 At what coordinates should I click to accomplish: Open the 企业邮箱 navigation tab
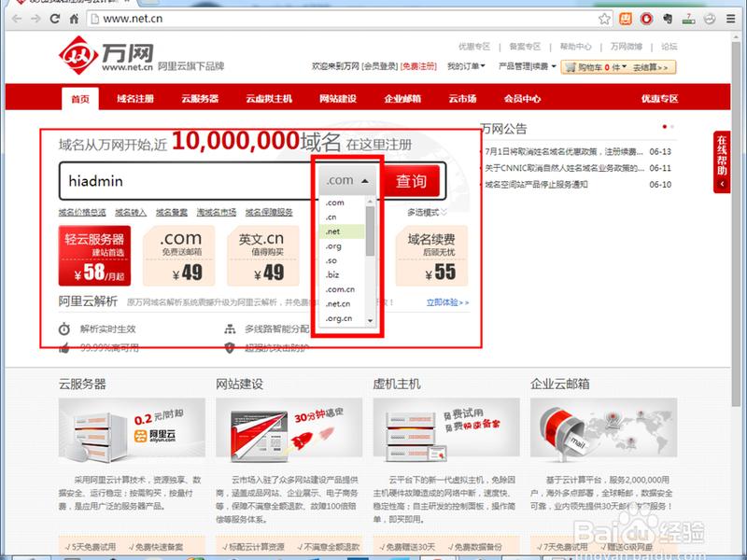pyautogui.click(x=402, y=99)
